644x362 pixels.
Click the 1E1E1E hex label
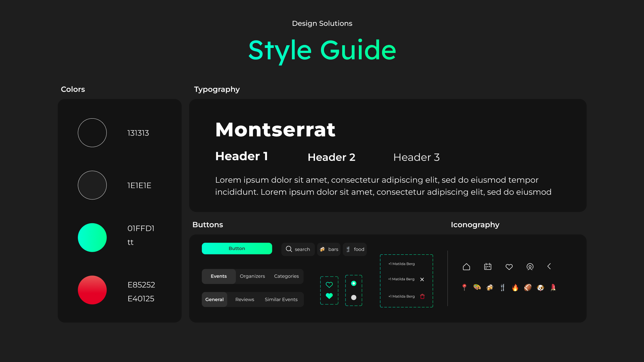coord(139,185)
